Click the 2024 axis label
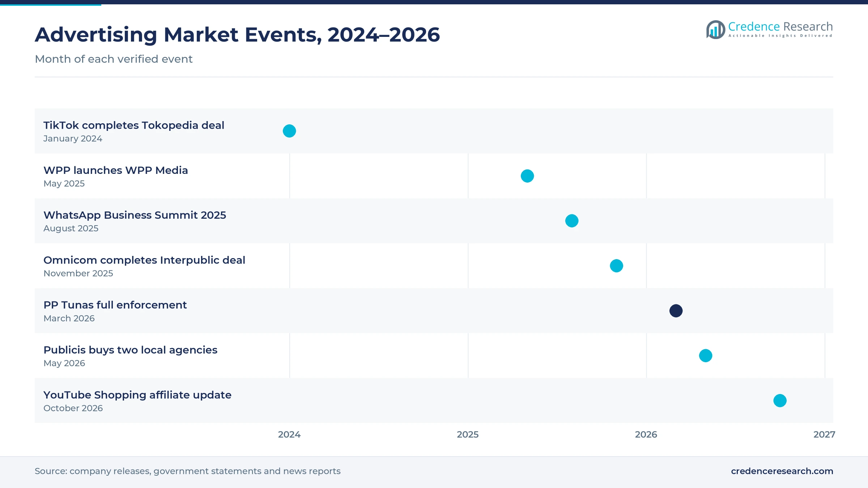Viewport: 868px width, 488px height. pyautogui.click(x=289, y=435)
